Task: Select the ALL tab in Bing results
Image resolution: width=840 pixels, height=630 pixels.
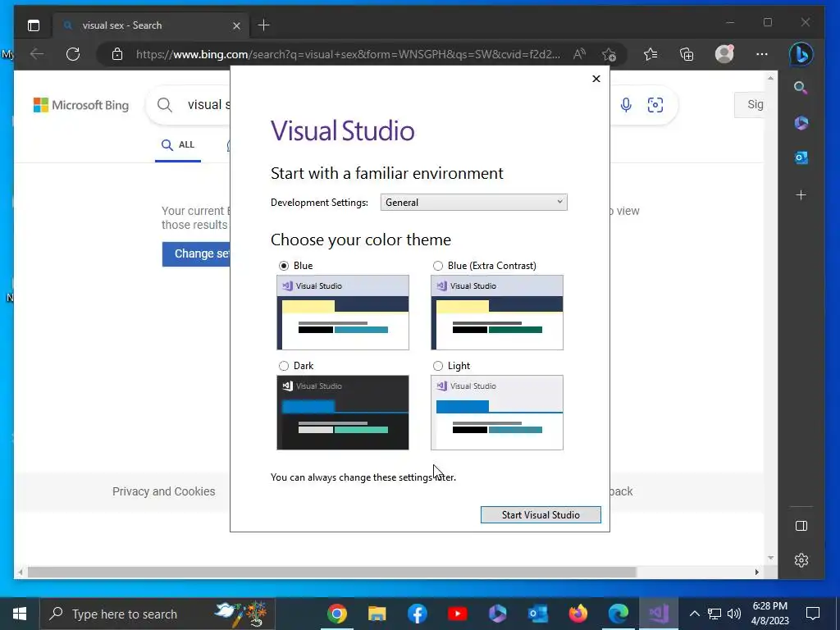Action: pyautogui.click(x=178, y=145)
